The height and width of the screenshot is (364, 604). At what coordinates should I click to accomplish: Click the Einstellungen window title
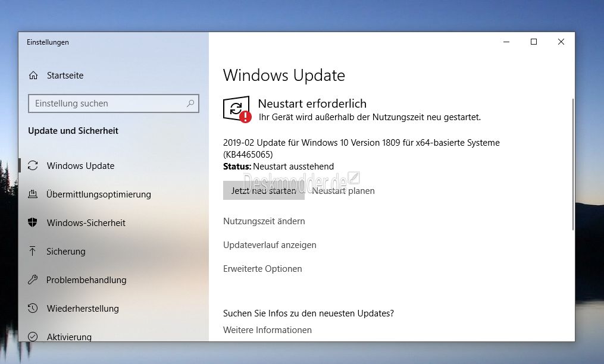pos(48,42)
